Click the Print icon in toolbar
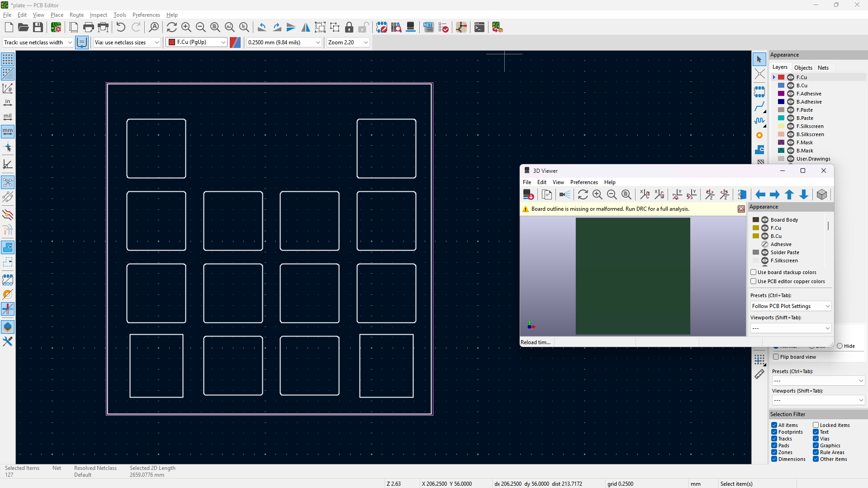 [x=89, y=28]
